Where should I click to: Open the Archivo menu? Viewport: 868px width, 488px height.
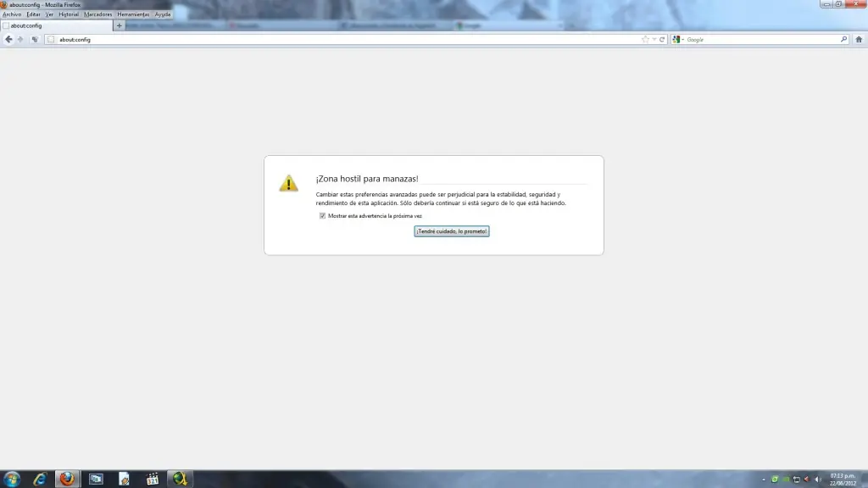point(12,14)
